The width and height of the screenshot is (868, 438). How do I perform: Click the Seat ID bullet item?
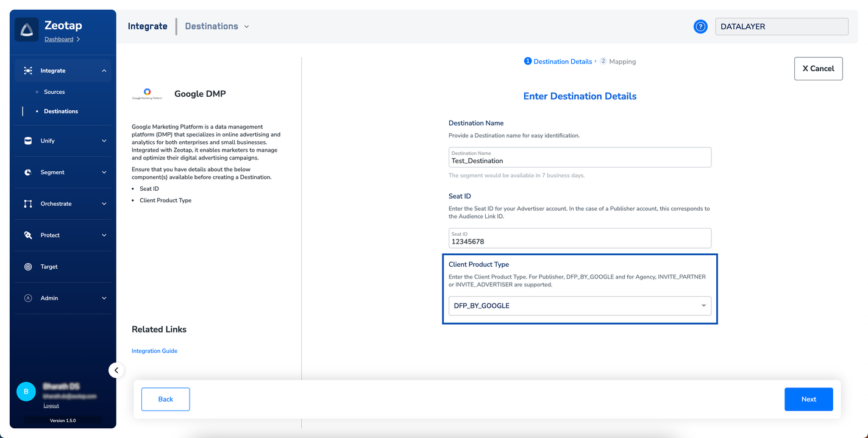149,189
